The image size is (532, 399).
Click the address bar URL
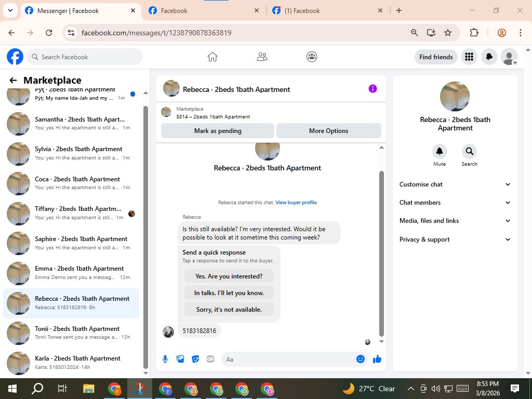click(156, 33)
